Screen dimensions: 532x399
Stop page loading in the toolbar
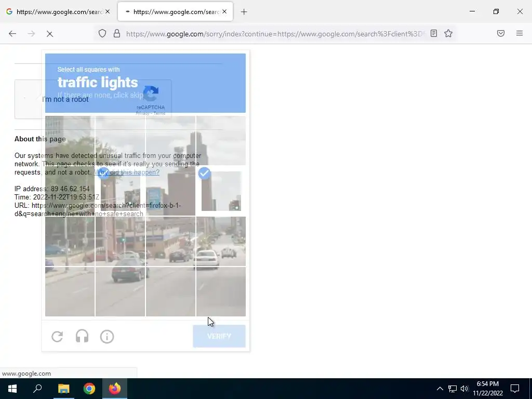point(49,34)
